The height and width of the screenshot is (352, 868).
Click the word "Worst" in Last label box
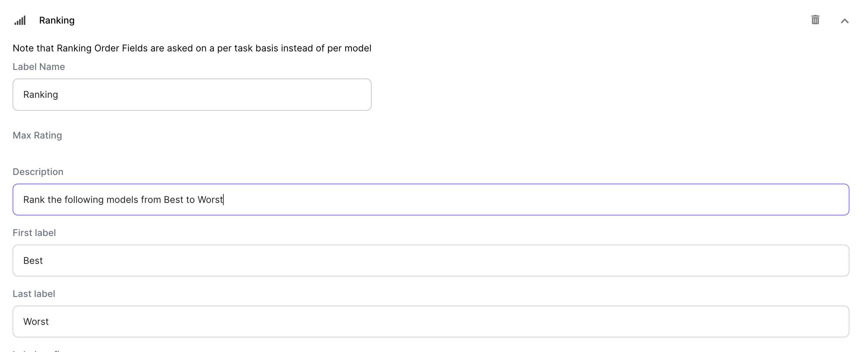36,322
